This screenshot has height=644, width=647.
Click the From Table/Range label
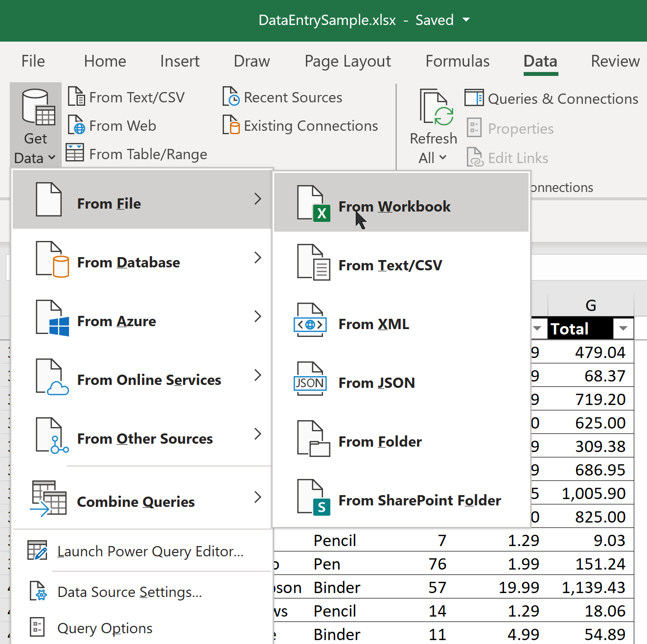coord(148,154)
